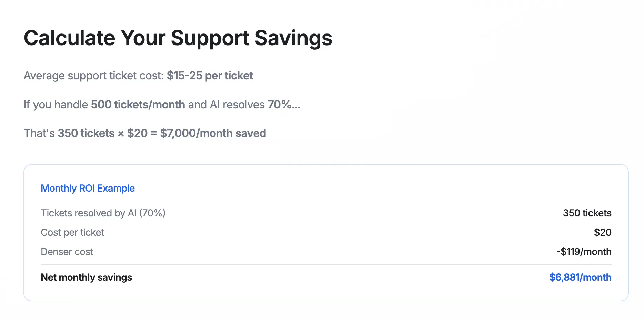
Task: Open the blue "Monthly ROI Example" title
Action: pos(88,188)
